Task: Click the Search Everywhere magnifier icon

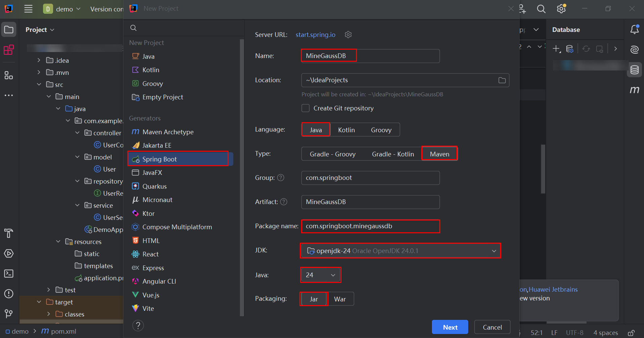Action: point(541,9)
